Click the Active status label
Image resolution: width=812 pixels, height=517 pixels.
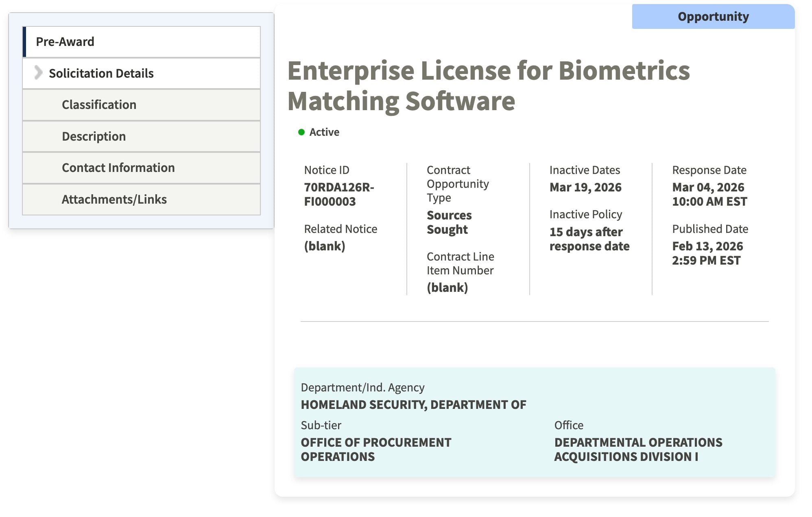coord(324,132)
